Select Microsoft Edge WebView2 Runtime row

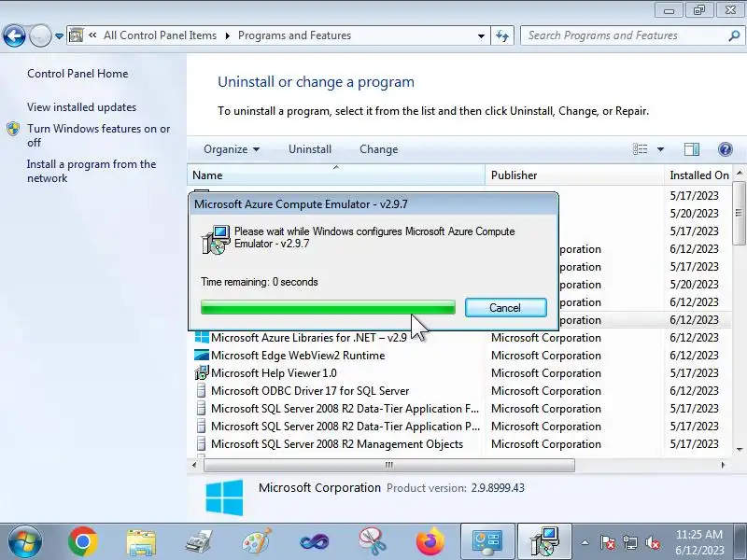tap(458, 356)
